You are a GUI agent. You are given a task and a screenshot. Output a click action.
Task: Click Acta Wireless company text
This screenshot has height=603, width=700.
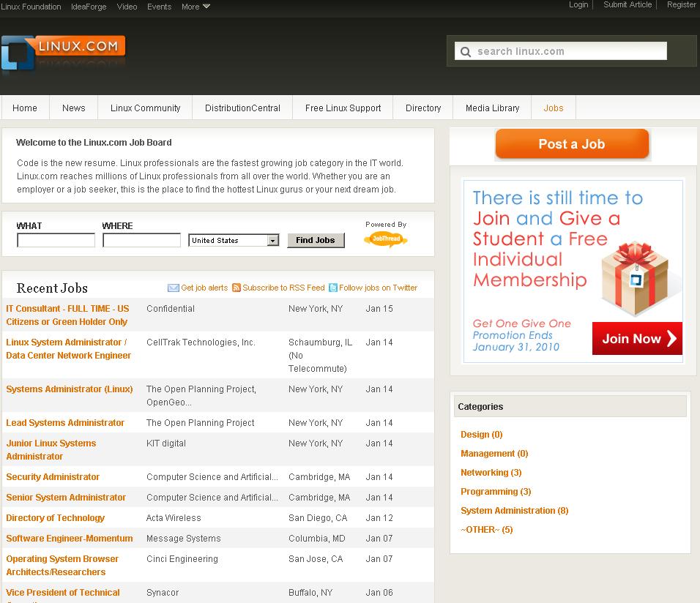pyautogui.click(x=174, y=518)
